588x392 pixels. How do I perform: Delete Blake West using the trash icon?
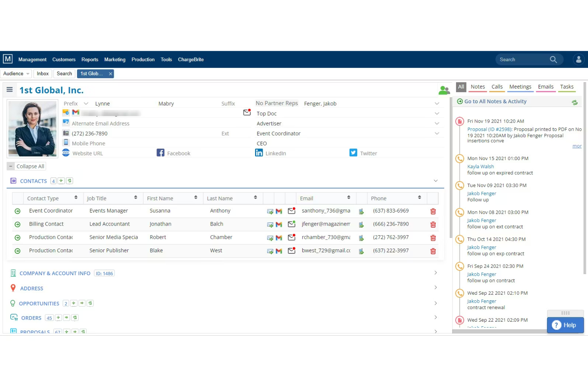(433, 251)
